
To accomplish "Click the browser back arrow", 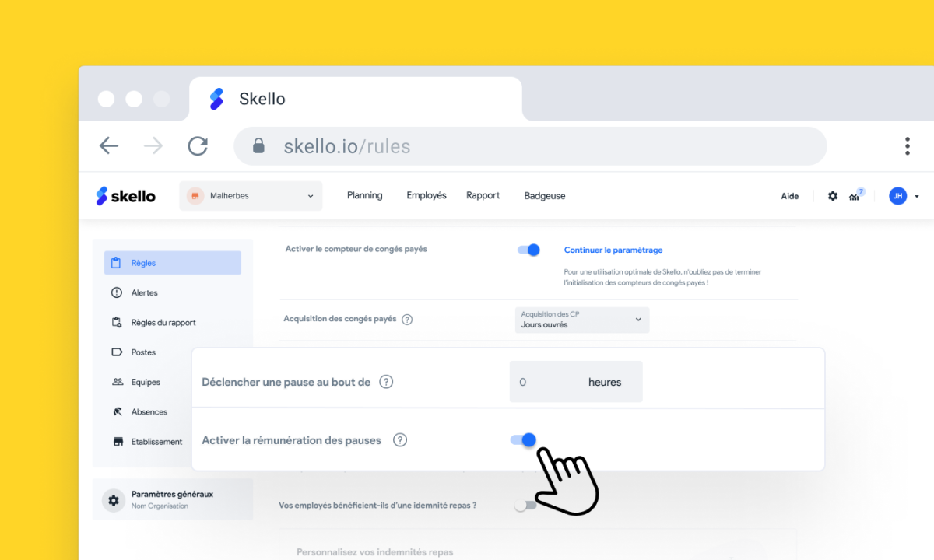I will click(109, 145).
